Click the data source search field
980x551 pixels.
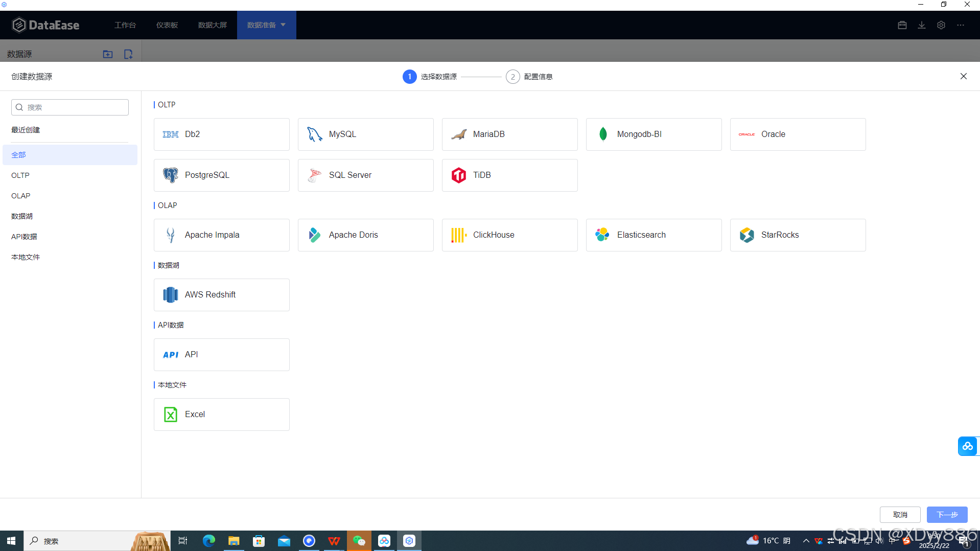coord(70,107)
